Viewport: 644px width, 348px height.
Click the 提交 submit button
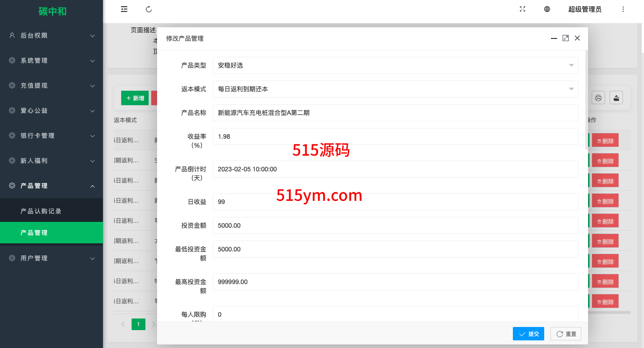(x=529, y=334)
